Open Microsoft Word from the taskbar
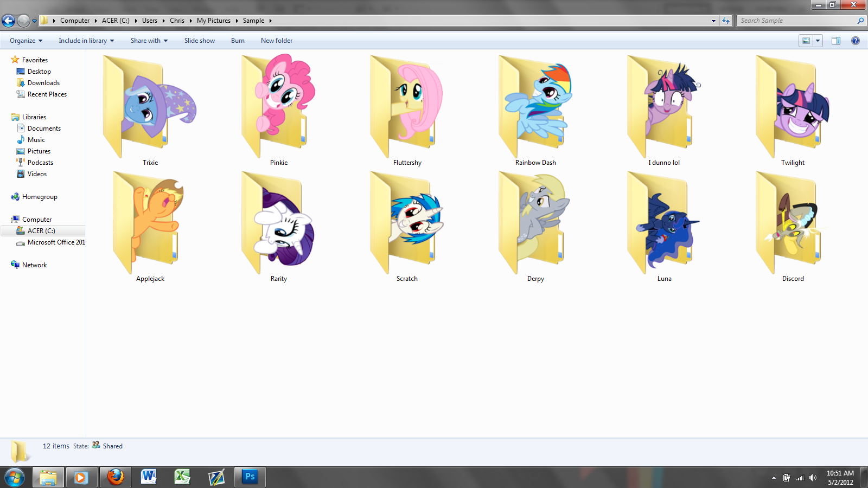Viewport: 868px width, 488px height. pos(149,477)
